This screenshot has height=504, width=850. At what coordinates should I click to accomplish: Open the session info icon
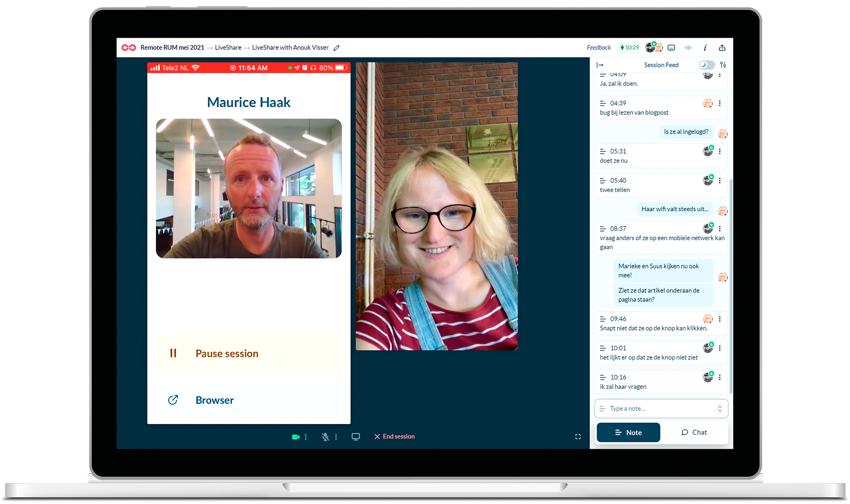pyautogui.click(x=705, y=48)
